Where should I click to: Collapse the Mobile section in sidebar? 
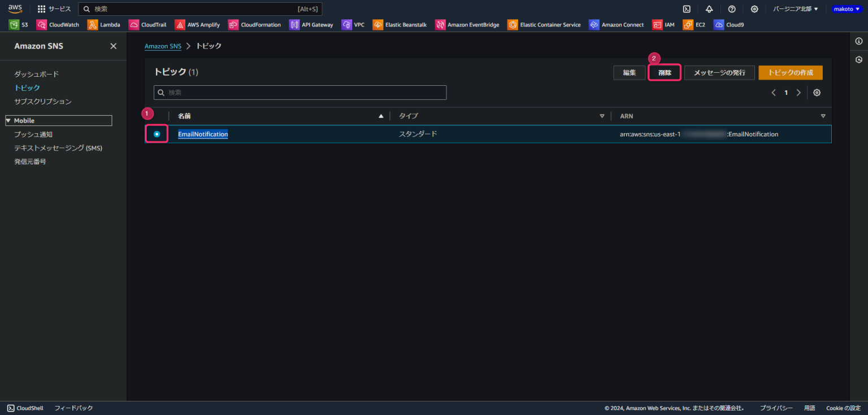(8, 121)
